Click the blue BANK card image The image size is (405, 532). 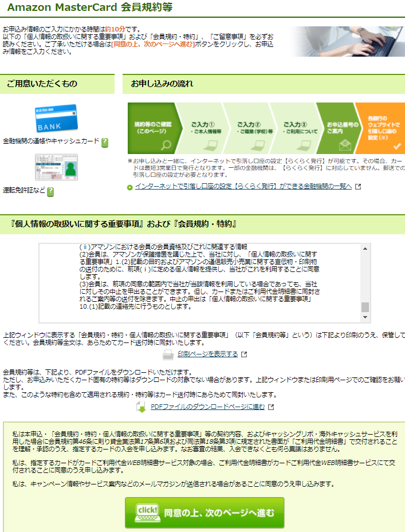click(x=56, y=118)
